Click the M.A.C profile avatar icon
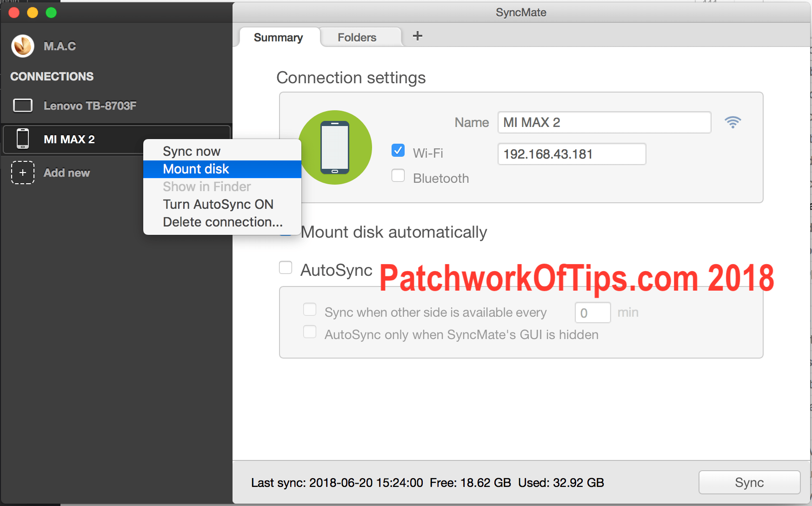The image size is (812, 506). coord(23,46)
